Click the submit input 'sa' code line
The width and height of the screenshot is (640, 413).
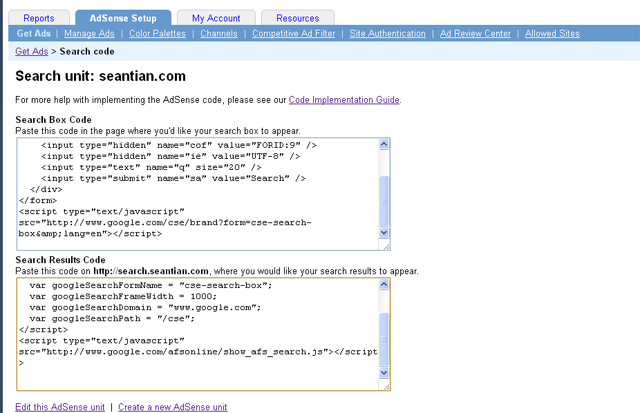[x=173, y=178]
